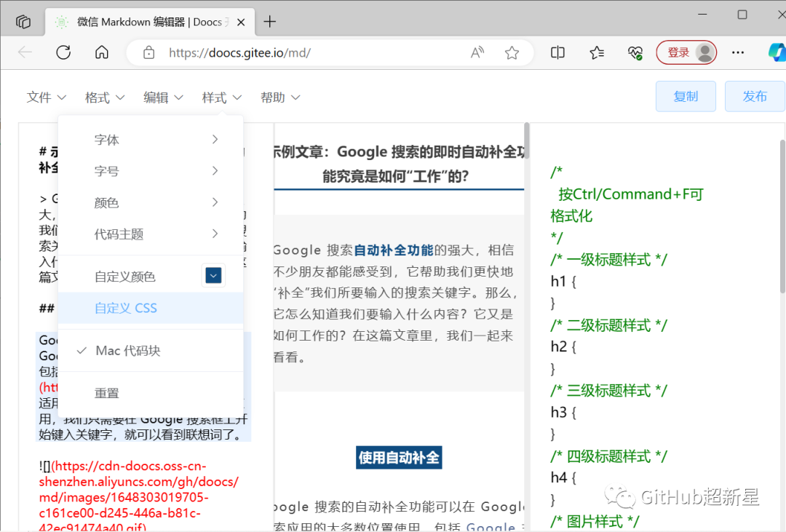Image resolution: width=786 pixels, height=532 pixels.
Task: Click the /* 四级标题样式 */ comment
Action: [608, 456]
